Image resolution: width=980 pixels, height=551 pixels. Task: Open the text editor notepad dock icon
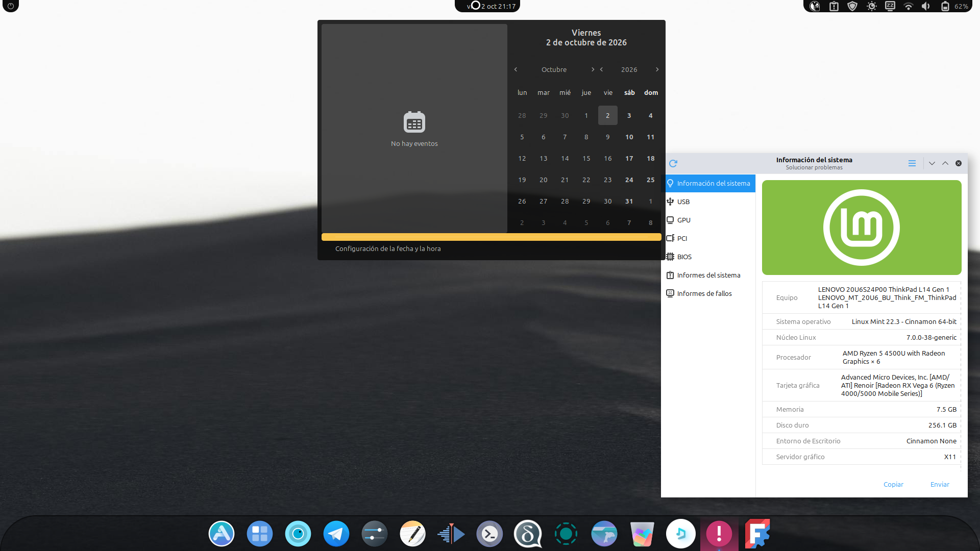[412, 534]
